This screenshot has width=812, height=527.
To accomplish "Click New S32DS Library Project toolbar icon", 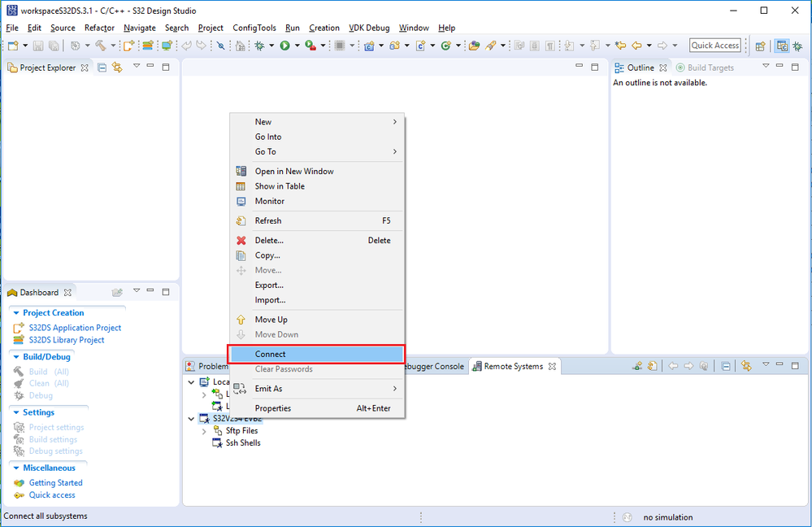I will tap(148, 46).
